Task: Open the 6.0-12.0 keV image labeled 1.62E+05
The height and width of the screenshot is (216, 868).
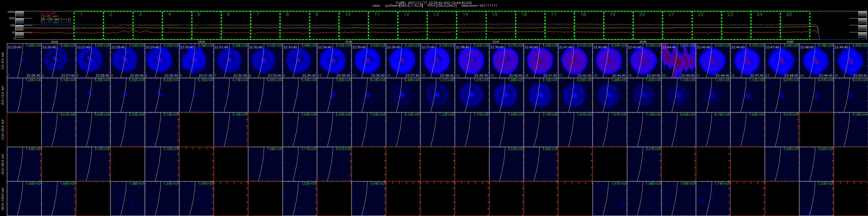Action: pos(644,95)
